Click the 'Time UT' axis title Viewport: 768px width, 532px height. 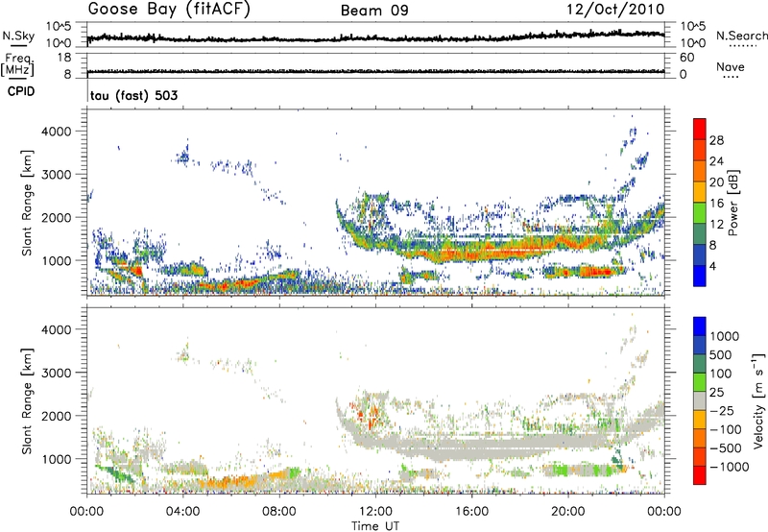click(375, 526)
